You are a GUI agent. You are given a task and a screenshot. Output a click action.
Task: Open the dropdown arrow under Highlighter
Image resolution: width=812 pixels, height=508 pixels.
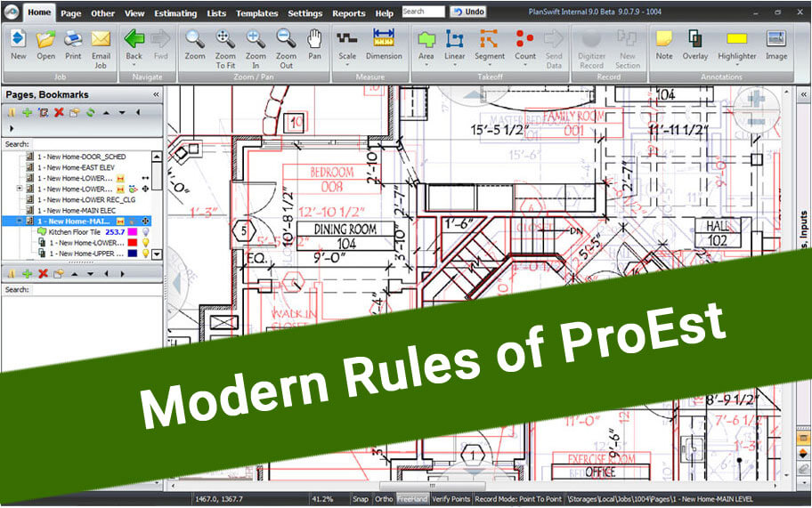(x=736, y=65)
